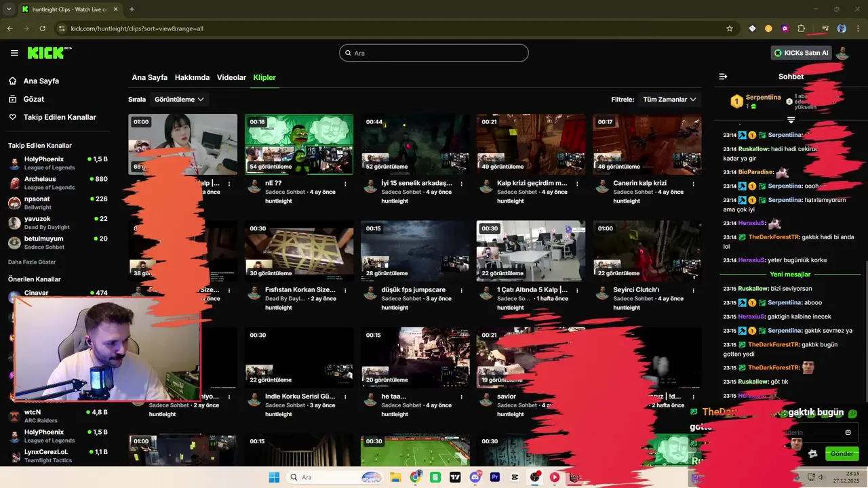Open options for the düşük fps jumpscare clip
Image resolution: width=868 pixels, height=488 pixels.
(x=462, y=290)
